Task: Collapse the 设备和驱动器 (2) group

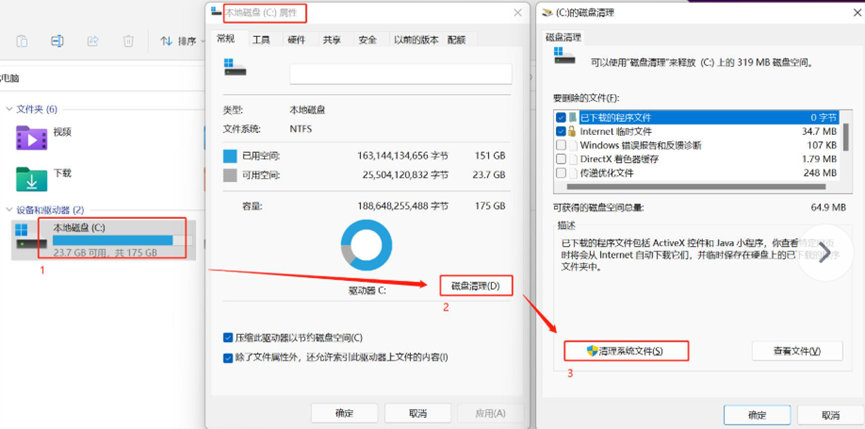Action: click(x=9, y=210)
